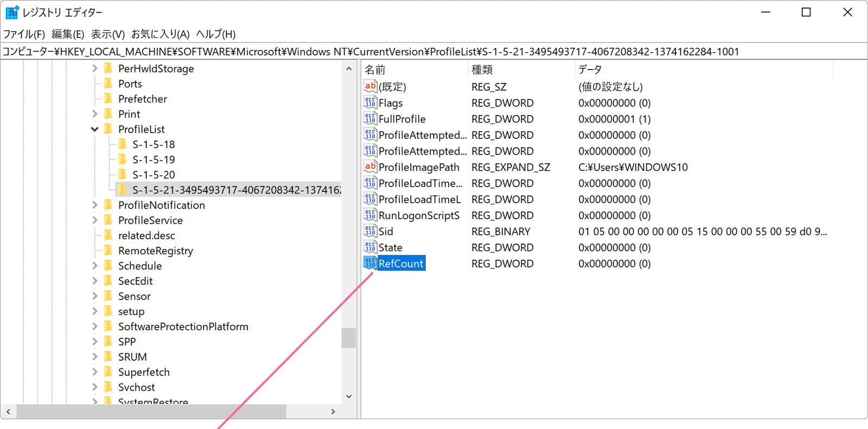Select the ProfileLoadTime... value name
Image resolution: width=868 pixels, height=429 pixels.
coord(420,183)
